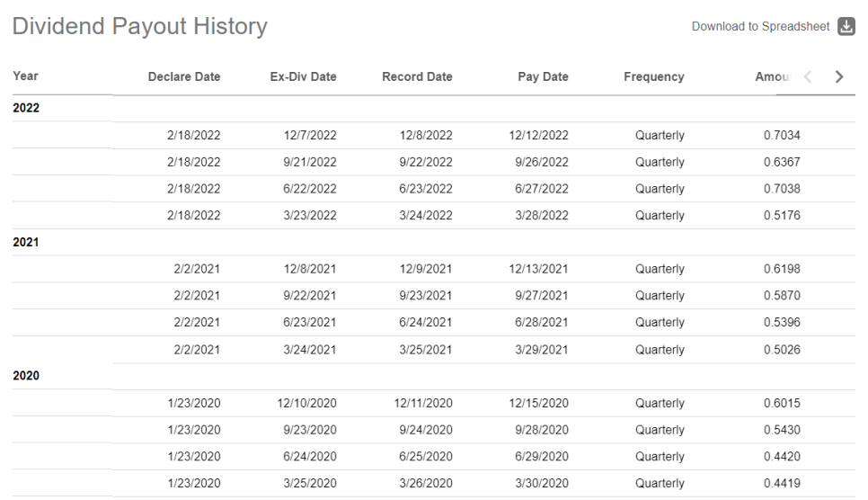Select pay date 3/29/2021

tap(542, 350)
